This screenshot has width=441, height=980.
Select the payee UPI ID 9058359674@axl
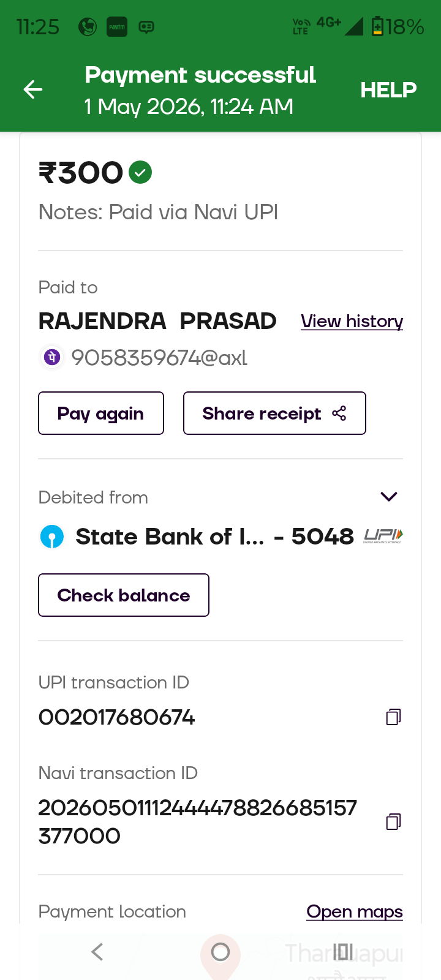pyautogui.click(x=159, y=357)
